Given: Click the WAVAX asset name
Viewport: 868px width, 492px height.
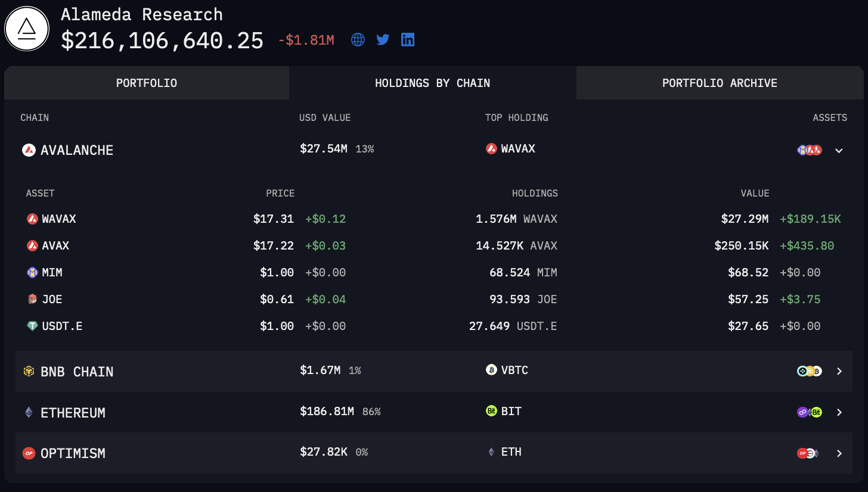Looking at the screenshot, I should click(59, 219).
